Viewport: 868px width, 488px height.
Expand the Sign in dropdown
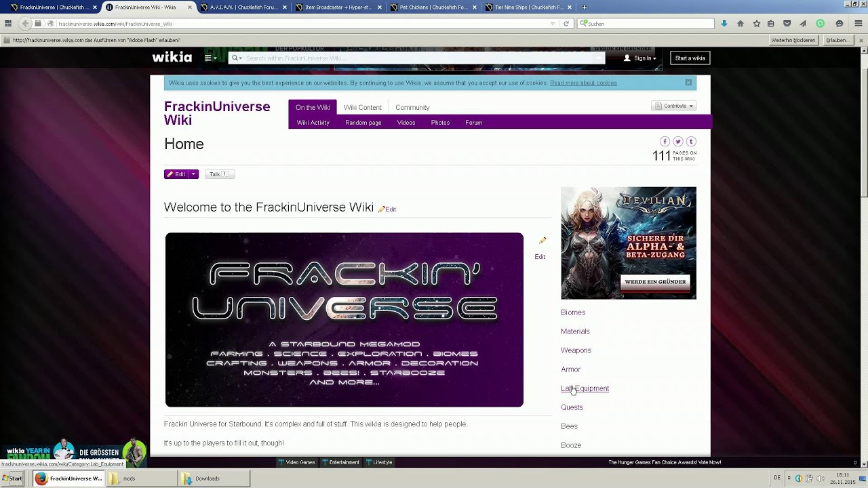click(x=640, y=58)
